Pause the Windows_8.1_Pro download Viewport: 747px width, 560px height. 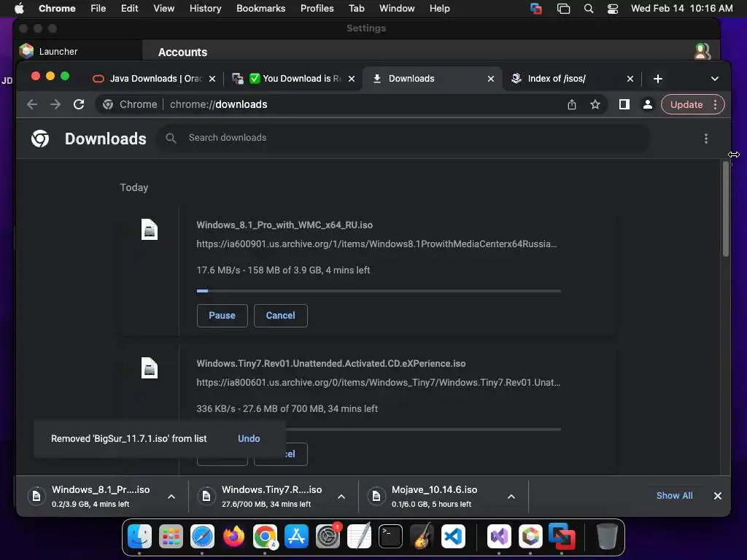click(x=222, y=315)
